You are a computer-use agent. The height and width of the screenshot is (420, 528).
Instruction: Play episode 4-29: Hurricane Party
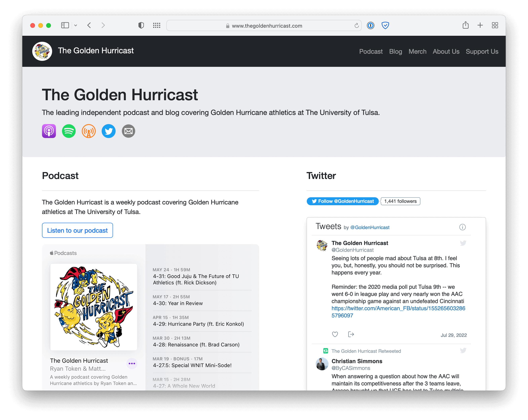(202, 321)
